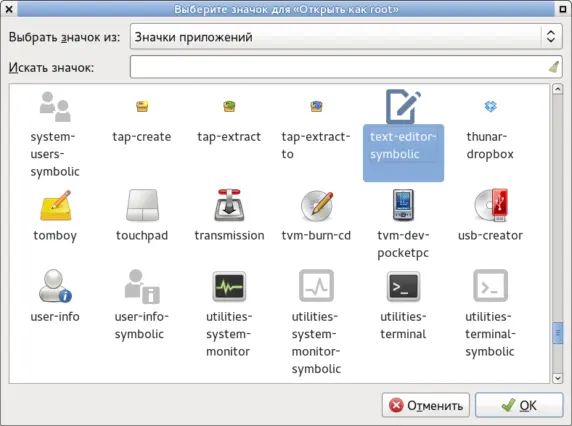
Task: Select the system-users-symbolic icon
Action: pos(55,106)
